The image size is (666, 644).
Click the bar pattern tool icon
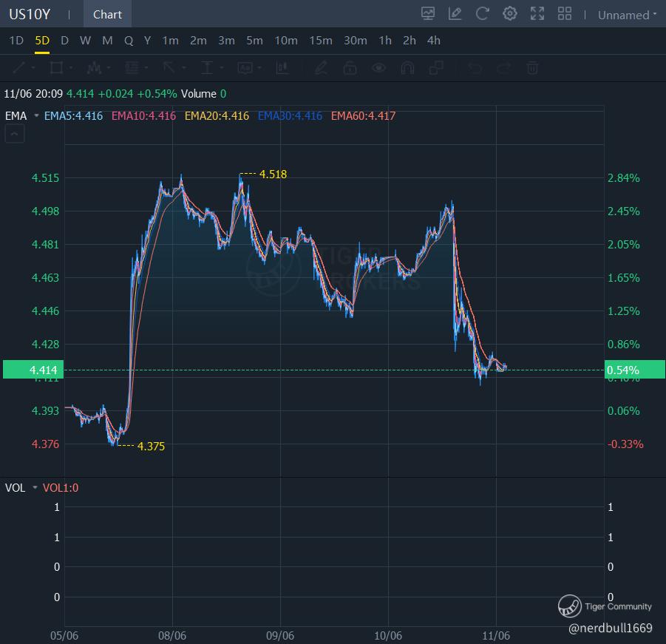[282, 67]
